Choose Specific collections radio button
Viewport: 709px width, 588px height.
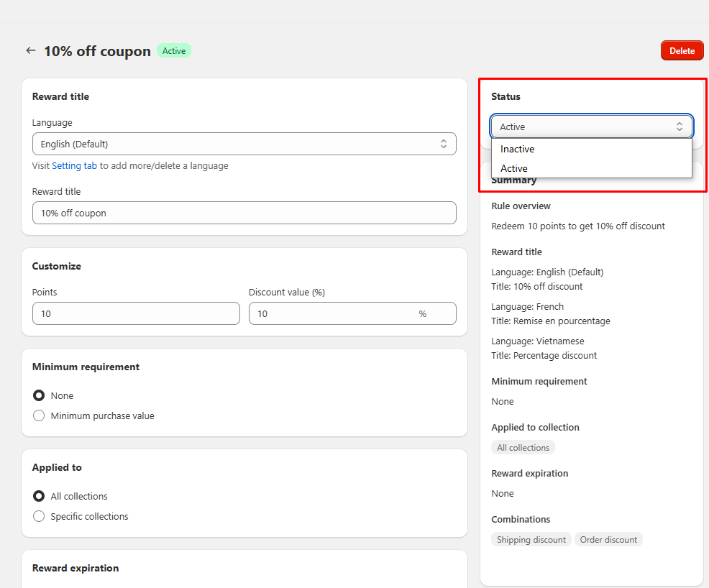[39, 516]
